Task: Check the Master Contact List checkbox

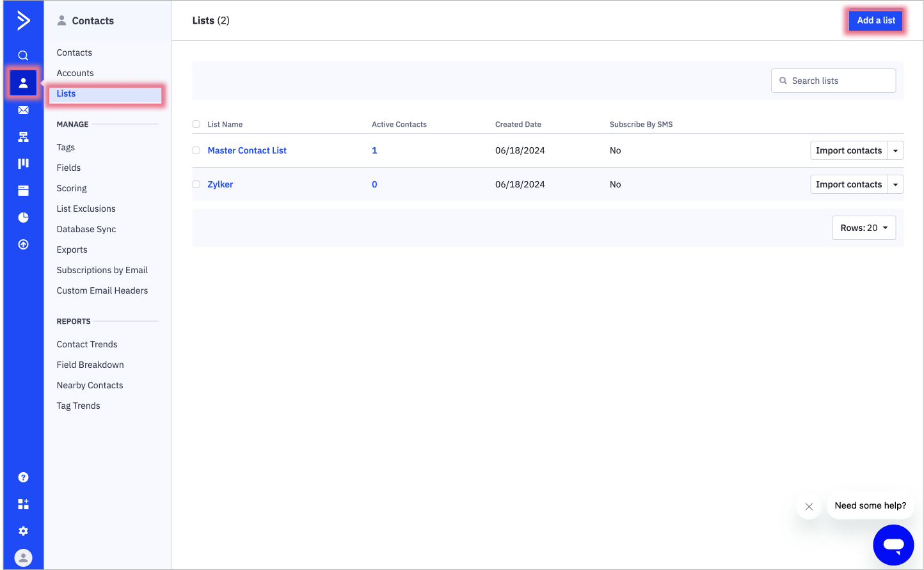Action: point(196,150)
